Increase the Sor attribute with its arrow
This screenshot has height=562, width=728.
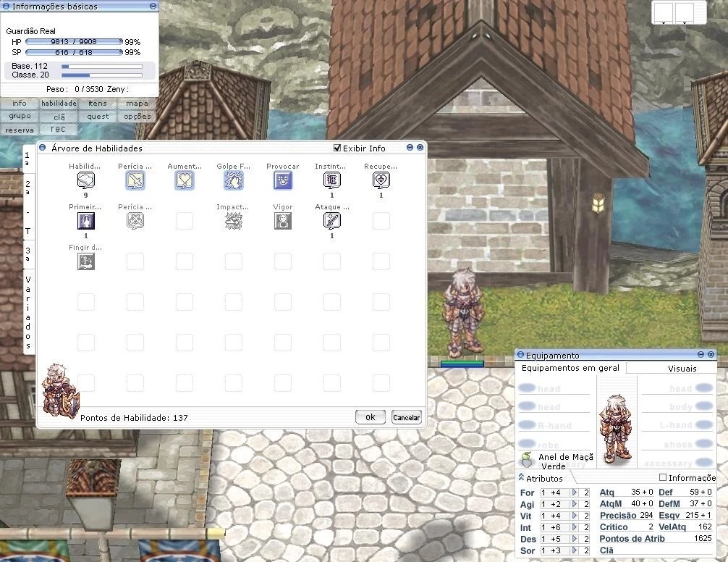pos(575,550)
